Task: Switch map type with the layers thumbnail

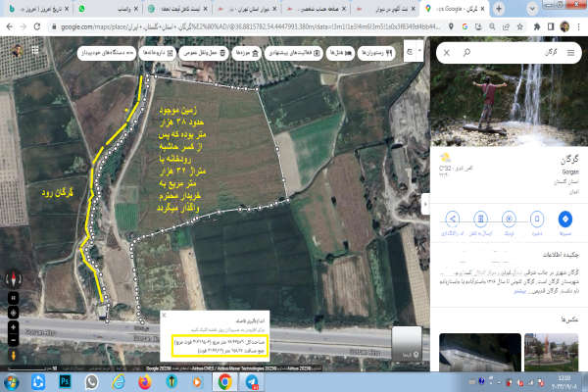Action: pyautogui.click(x=407, y=343)
